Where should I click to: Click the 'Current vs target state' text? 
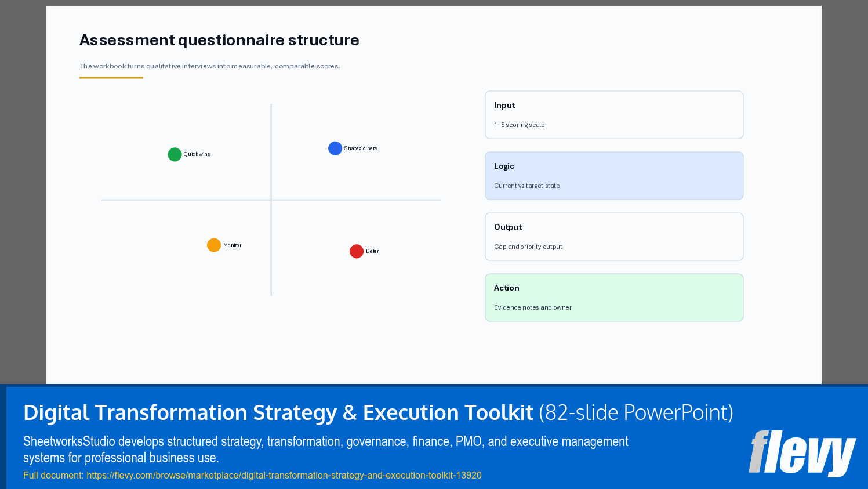pos(527,186)
